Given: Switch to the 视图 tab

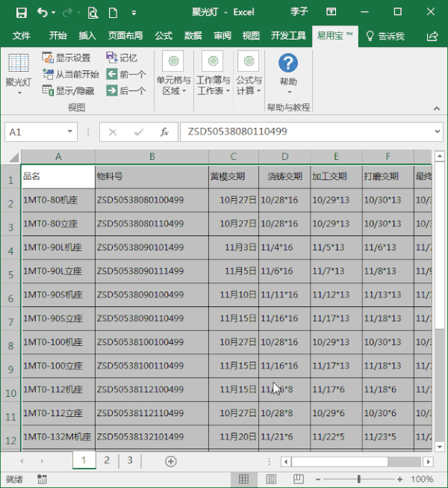Looking at the screenshot, I should coord(251,36).
